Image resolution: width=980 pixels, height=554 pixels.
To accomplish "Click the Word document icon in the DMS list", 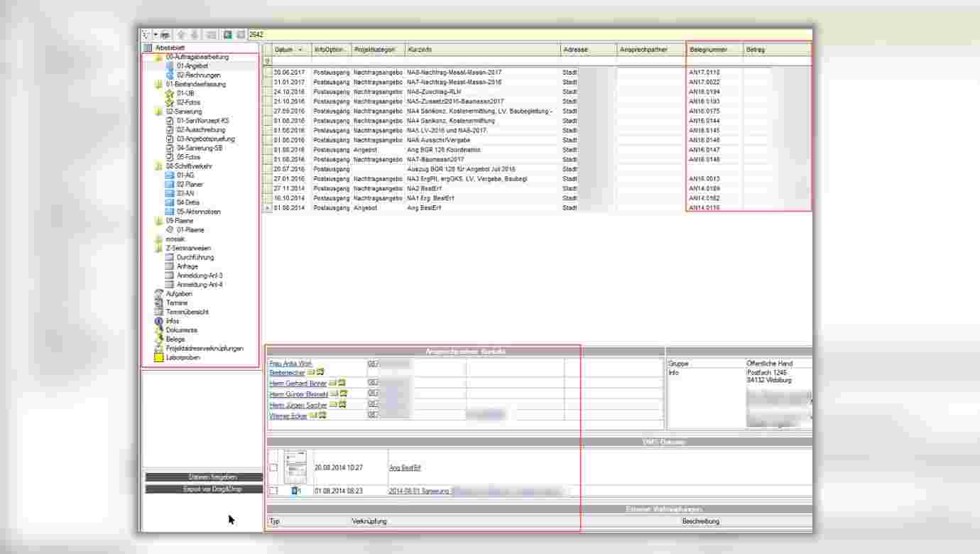I will pyautogui.click(x=295, y=491).
